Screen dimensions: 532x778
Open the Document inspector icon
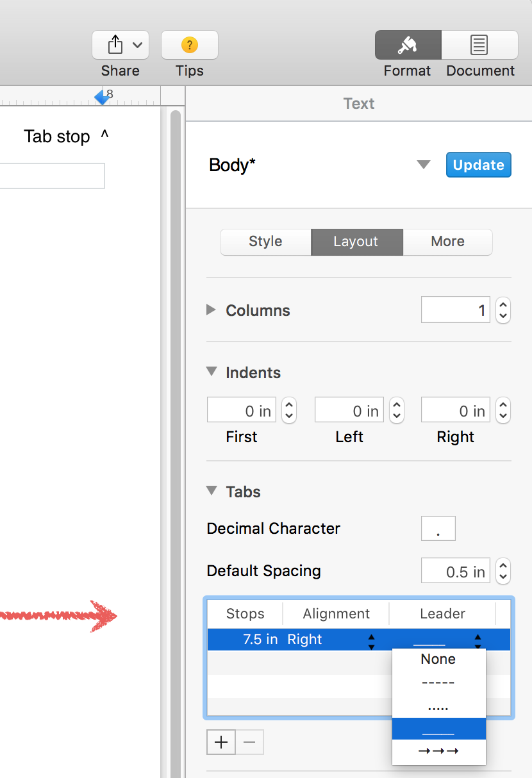click(479, 45)
